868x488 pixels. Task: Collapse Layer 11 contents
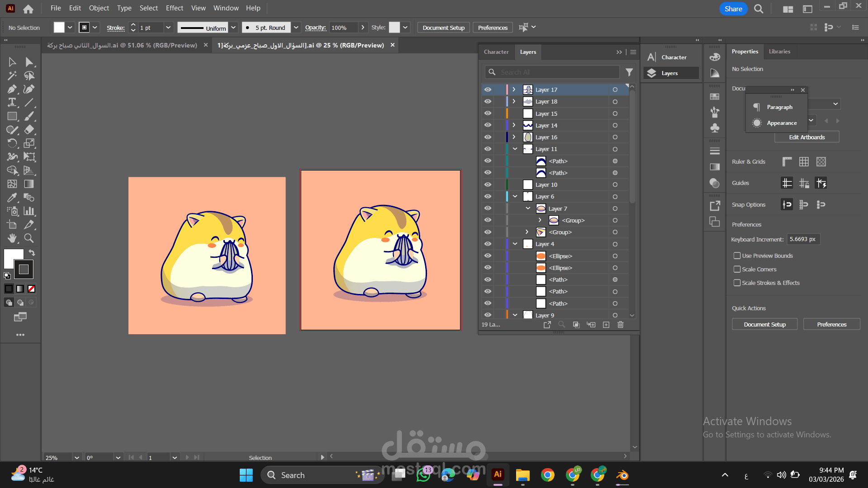tap(515, 149)
